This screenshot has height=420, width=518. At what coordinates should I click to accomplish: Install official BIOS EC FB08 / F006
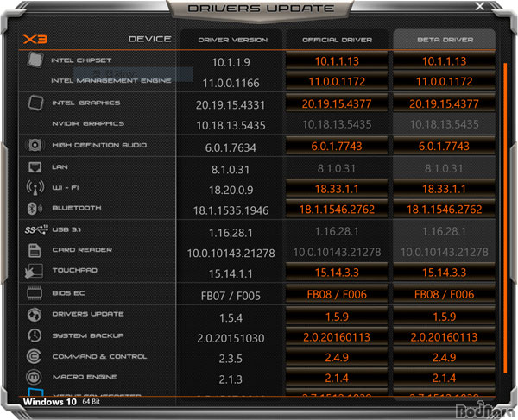pos(337,293)
